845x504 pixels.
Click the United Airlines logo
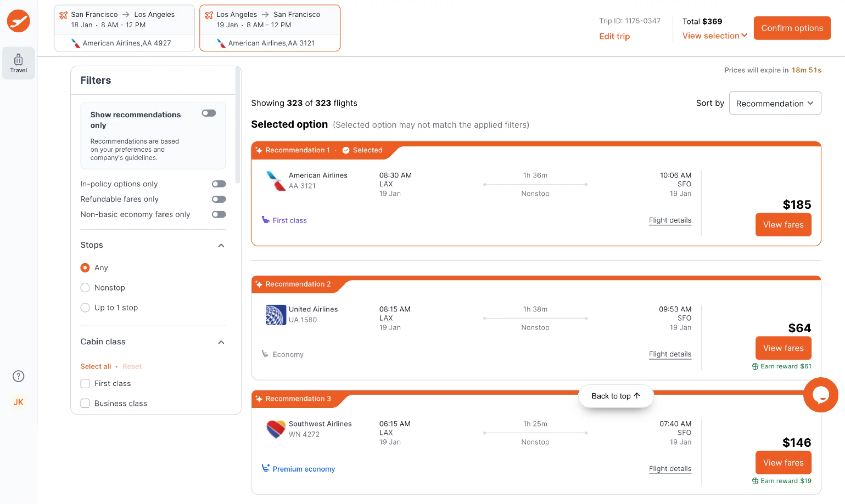point(275,315)
